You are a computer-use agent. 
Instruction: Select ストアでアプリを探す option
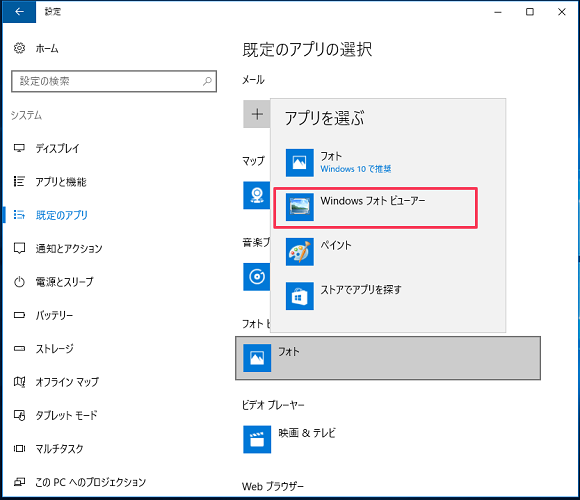pyautogui.click(x=388, y=296)
